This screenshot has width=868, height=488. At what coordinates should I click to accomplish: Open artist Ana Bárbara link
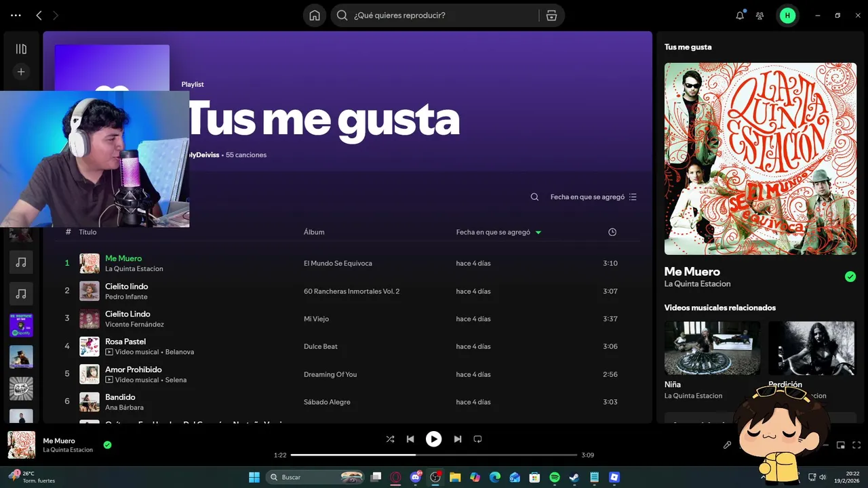(x=124, y=407)
